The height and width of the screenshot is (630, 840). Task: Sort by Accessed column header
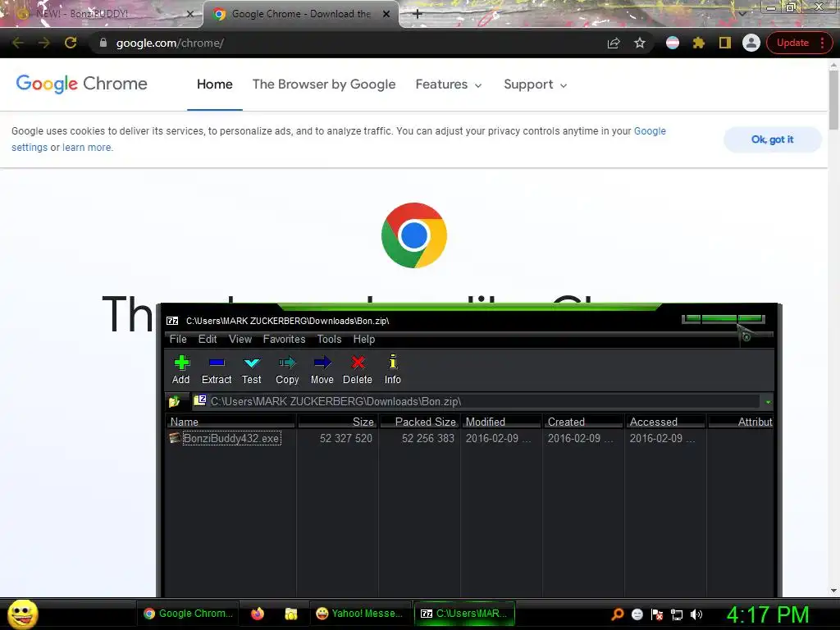tap(665, 422)
